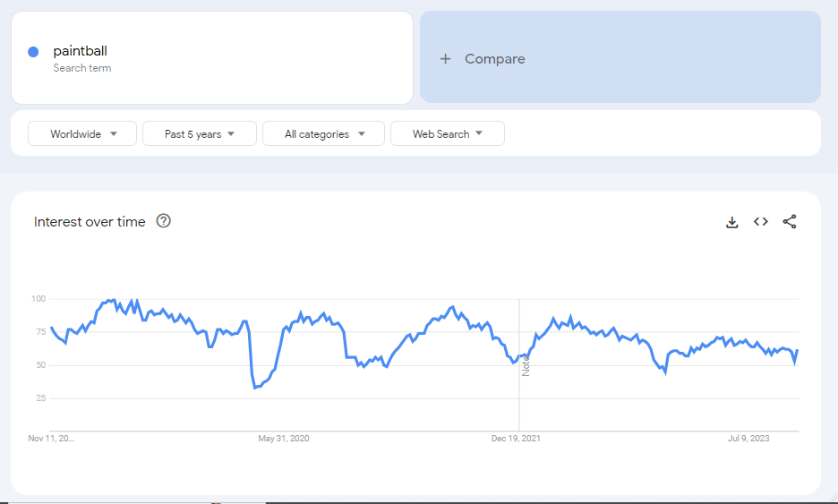Open the All categories dropdown
This screenshot has height=504, width=838.
(323, 133)
